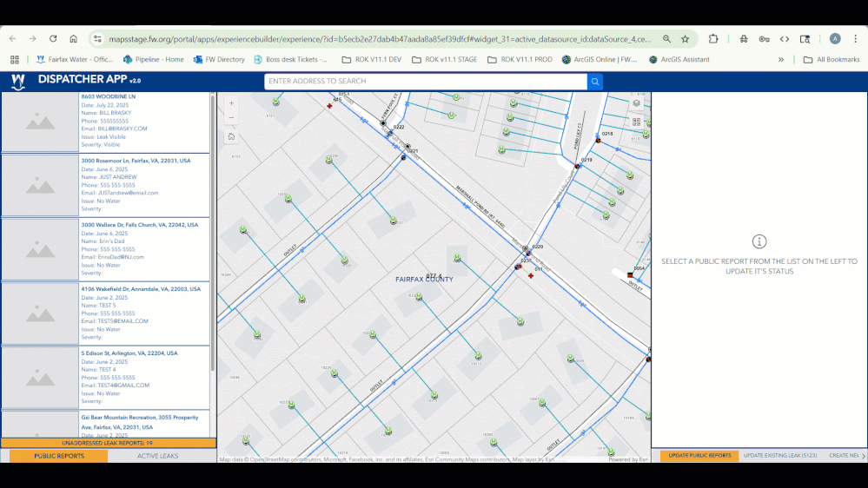Viewport: 868px width, 488px height.
Task: Switch to the Public Reports tab
Action: [59, 456]
